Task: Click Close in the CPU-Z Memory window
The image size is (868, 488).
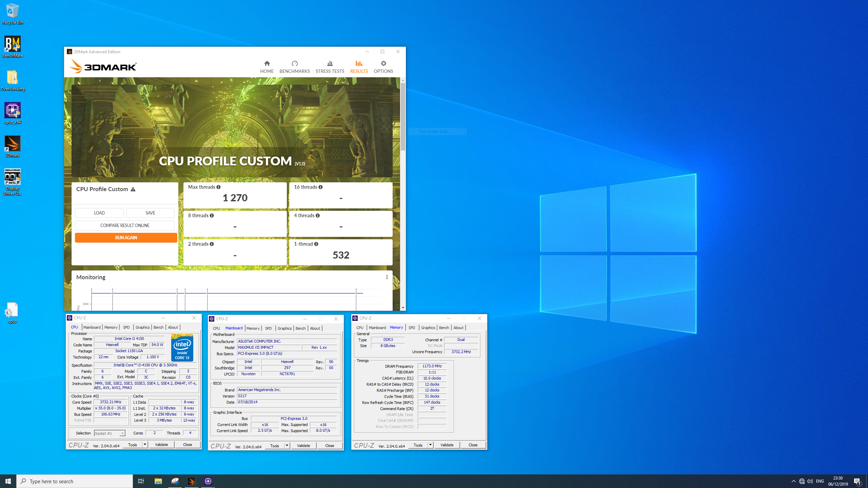Action: [473, 445]
